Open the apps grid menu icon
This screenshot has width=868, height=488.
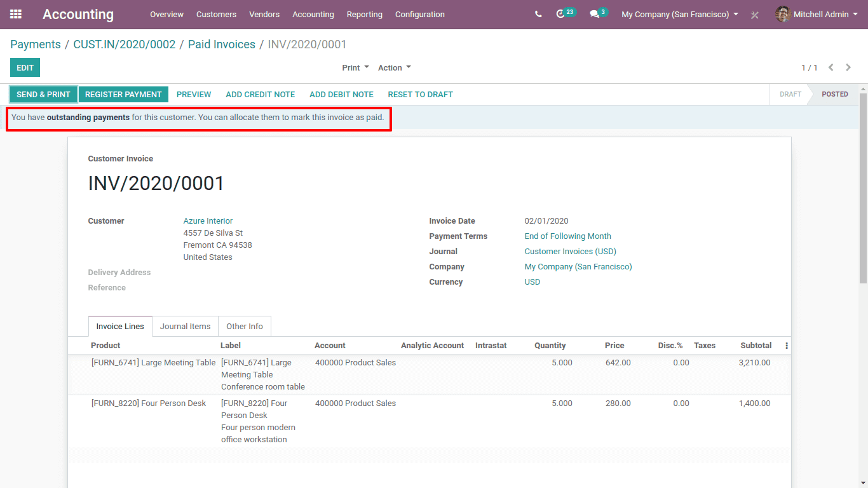[16, 14]
